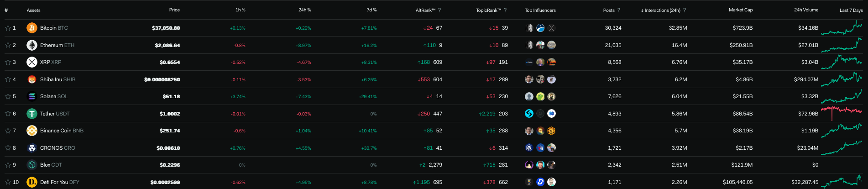Sort by Market Cap column header

[x=741, y=10]
